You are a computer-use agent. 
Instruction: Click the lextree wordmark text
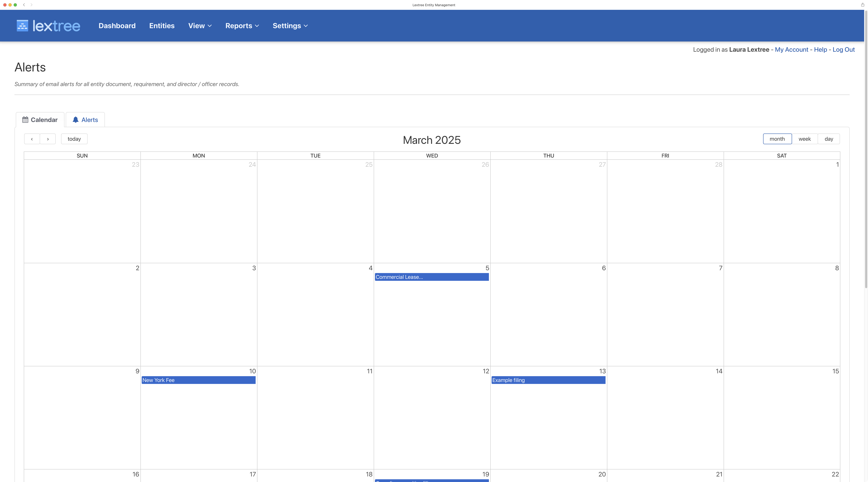coord(56,26)
